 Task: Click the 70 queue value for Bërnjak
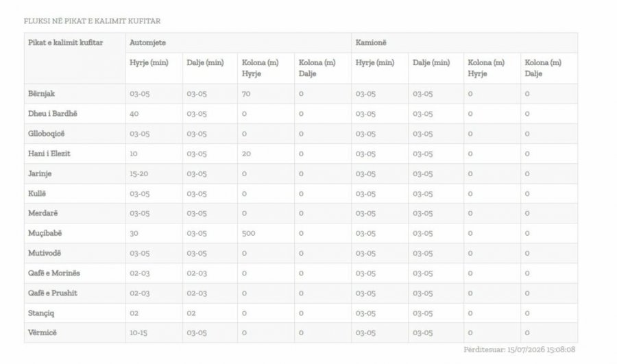[x=246, y=94]
